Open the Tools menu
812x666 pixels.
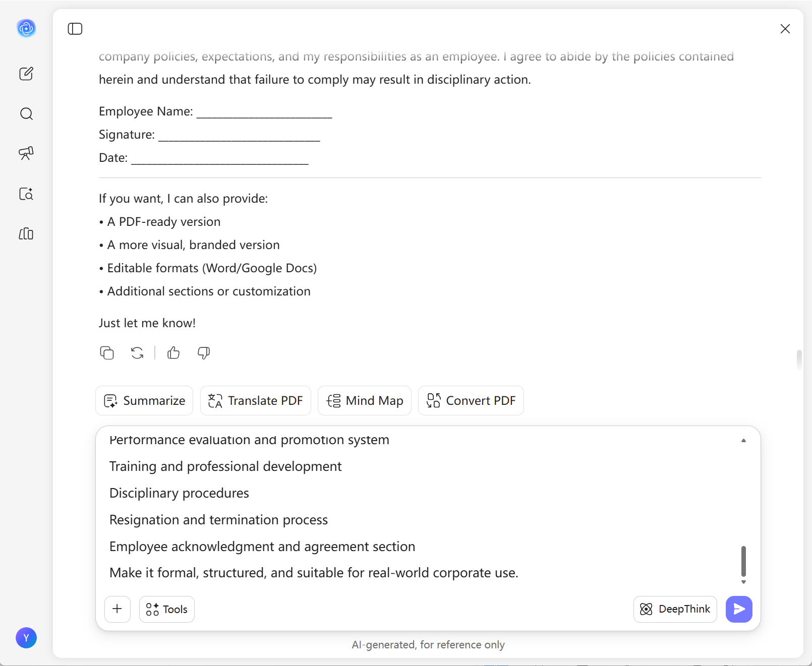click(x=167, y=610)
